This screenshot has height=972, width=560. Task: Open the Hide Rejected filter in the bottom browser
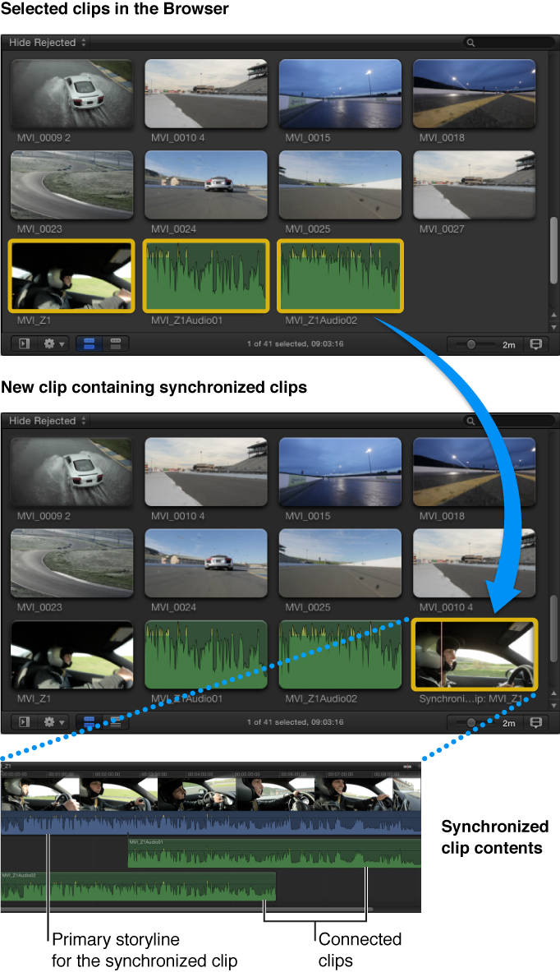coord(48,421)
